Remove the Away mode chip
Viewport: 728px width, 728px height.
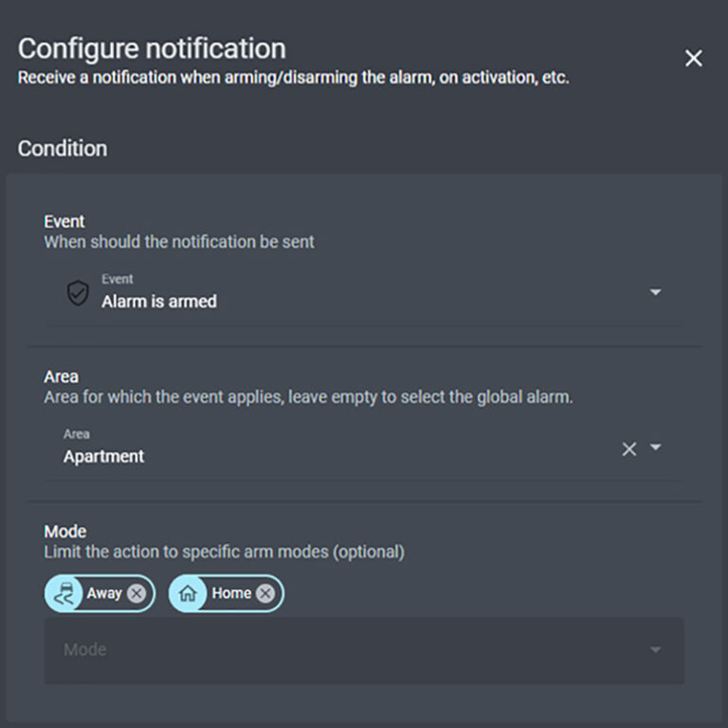[x=136, y=593]
